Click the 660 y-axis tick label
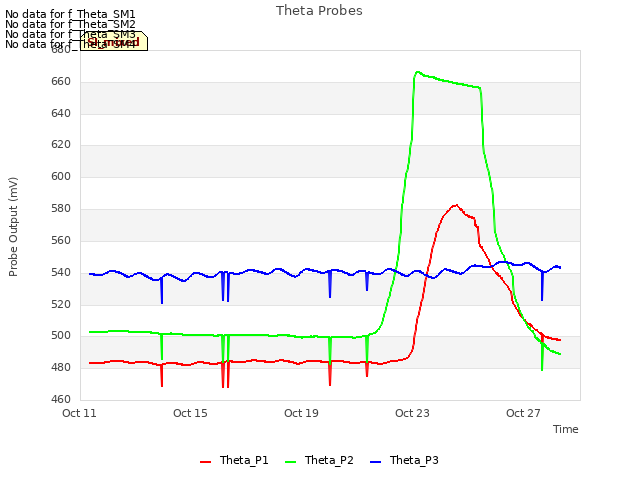 tap(61, 82)
